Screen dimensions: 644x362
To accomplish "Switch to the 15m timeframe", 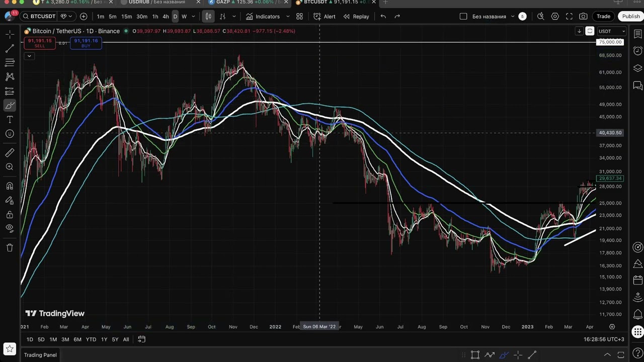I will point(127,17).
